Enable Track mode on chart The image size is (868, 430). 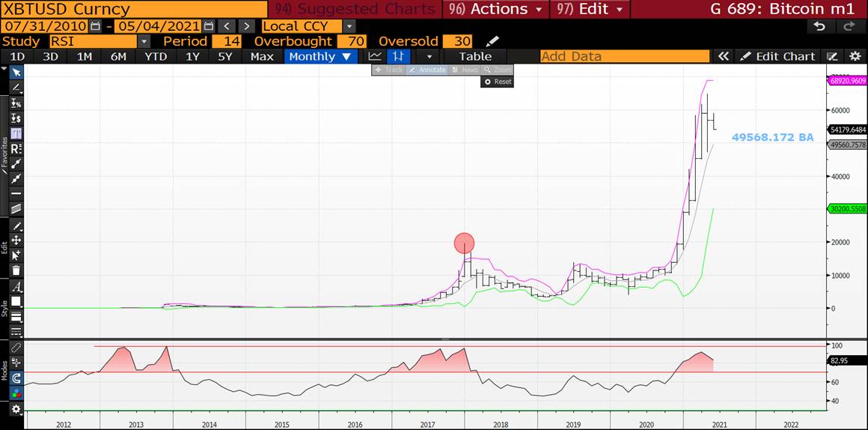[388, 70]
